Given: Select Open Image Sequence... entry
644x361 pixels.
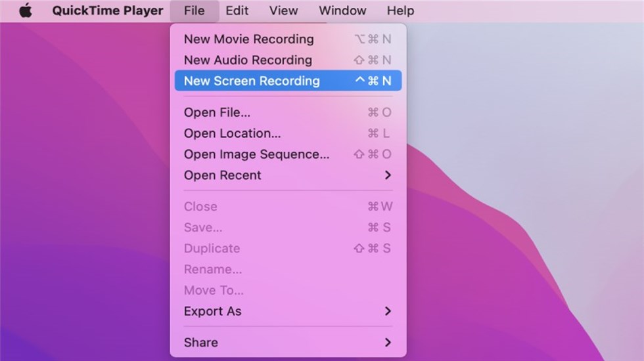Looking at the screenshot, I should 288,154.
